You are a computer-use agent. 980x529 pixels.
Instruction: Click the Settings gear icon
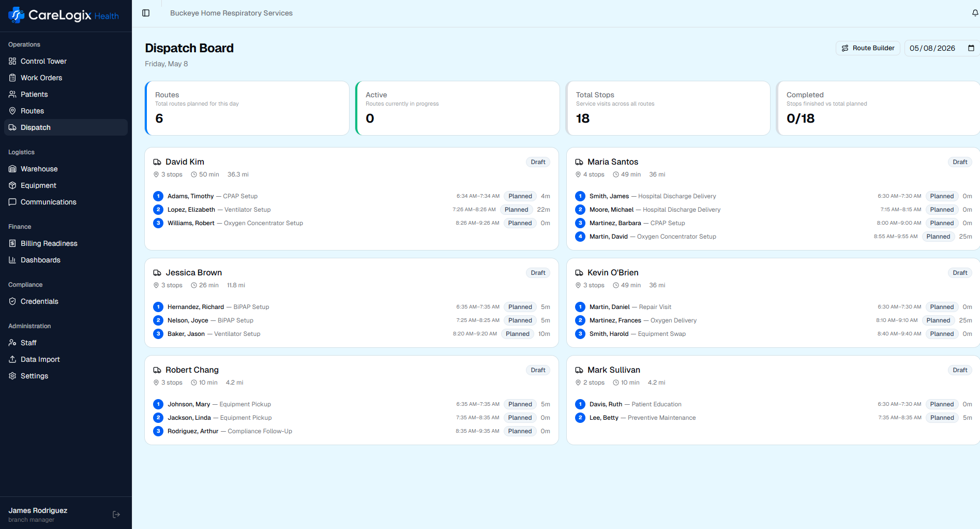12,376
